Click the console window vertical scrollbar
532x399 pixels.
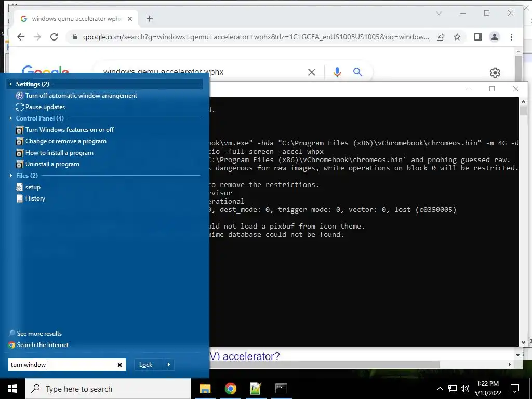pyautogui.click(x=523, y=222)
